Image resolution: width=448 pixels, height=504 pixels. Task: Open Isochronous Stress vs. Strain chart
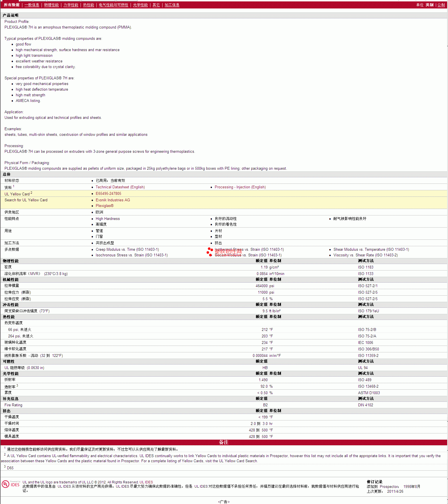[132, 255]
